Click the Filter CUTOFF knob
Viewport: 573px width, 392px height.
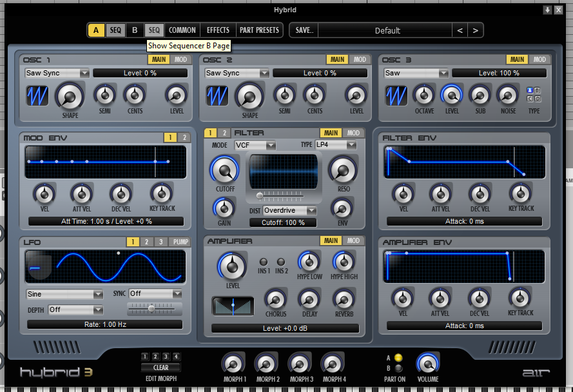[x=224, y=171]
